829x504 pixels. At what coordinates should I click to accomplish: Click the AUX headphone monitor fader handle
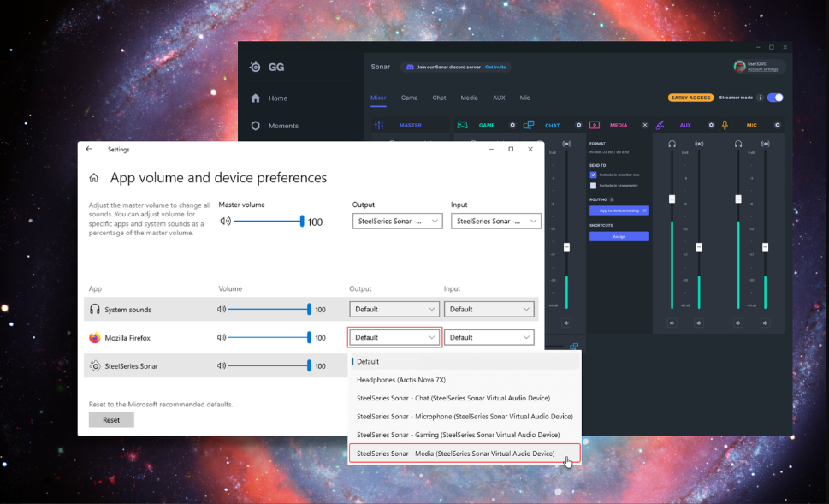(672, 199)
